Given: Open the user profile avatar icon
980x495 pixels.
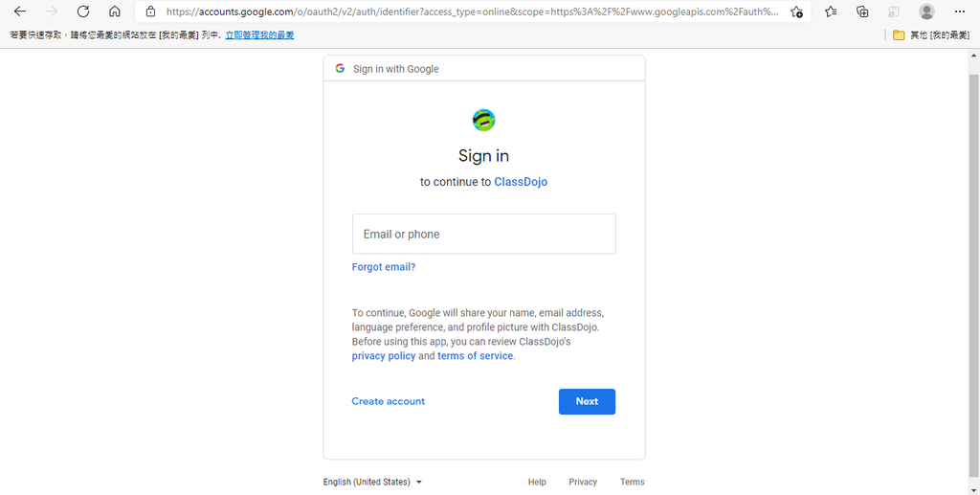Looking at the screenshot, I should click(926, 11).
